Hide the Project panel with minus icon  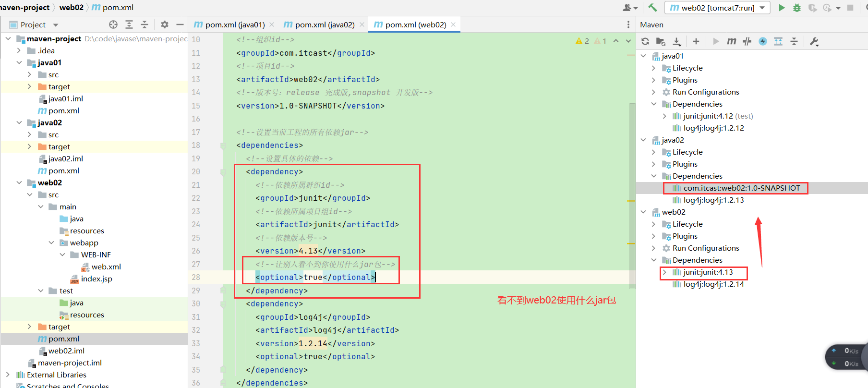tap(180, 24)
